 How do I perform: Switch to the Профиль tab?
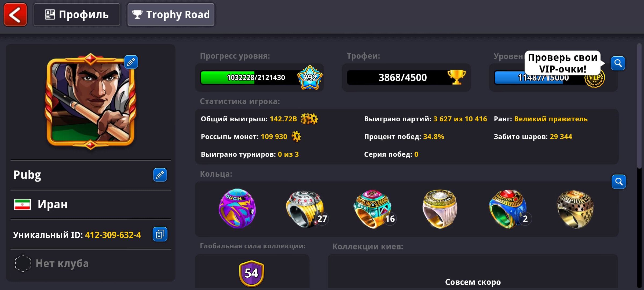(x=77, y=15)
